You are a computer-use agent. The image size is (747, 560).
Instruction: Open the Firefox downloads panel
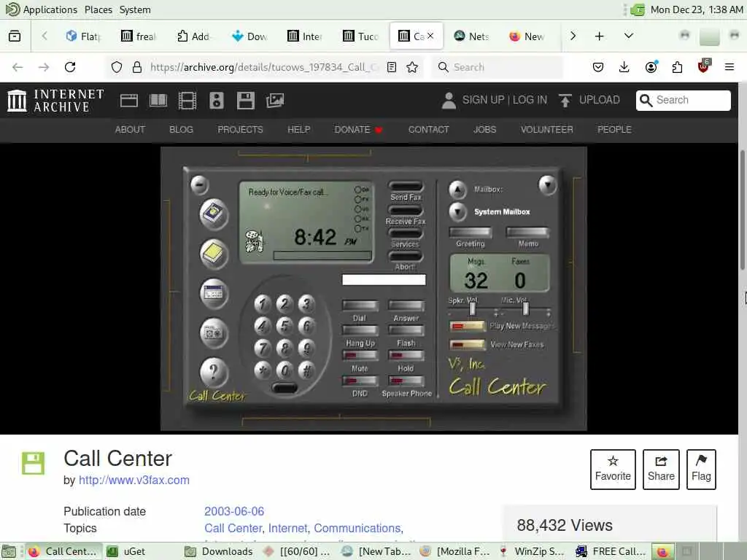pos(624,67)
